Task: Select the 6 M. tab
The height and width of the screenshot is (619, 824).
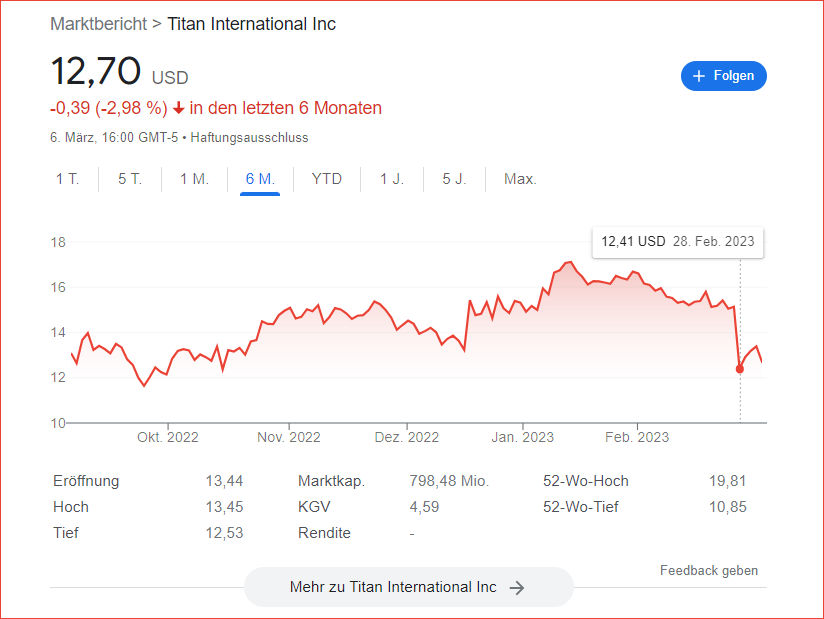Action: point(260,179)
